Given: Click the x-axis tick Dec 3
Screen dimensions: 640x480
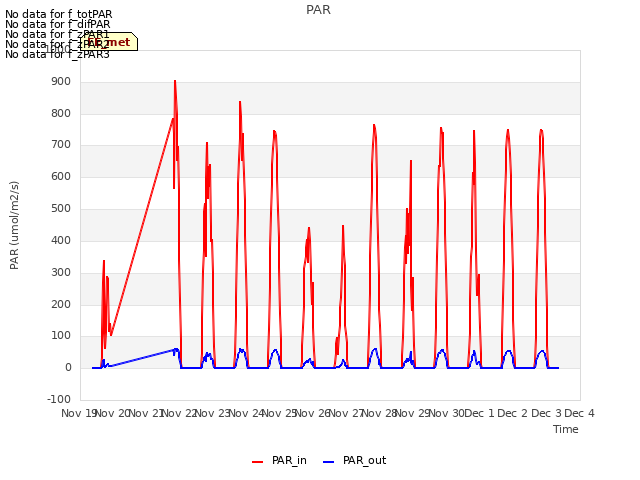Looking at the screenshot, I should (x=546, y=413).
